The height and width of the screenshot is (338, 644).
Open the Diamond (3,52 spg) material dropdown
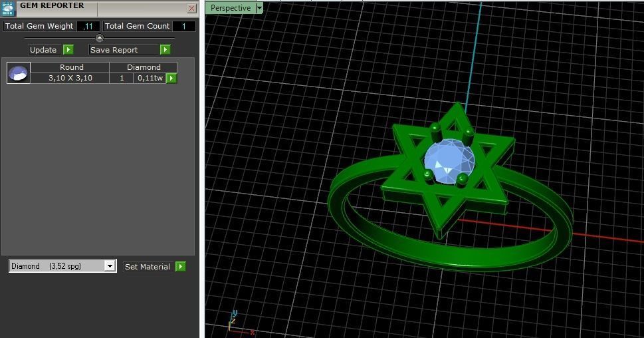[x=110, y=266]
